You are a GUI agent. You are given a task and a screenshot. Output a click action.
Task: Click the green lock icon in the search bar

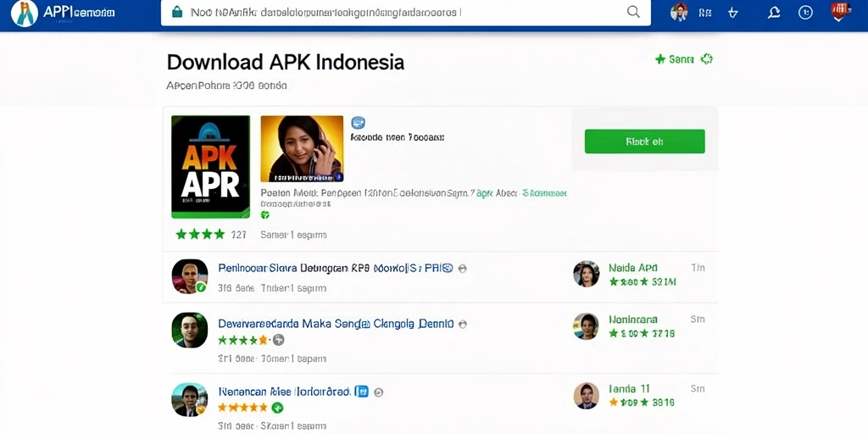coord(177,12)
